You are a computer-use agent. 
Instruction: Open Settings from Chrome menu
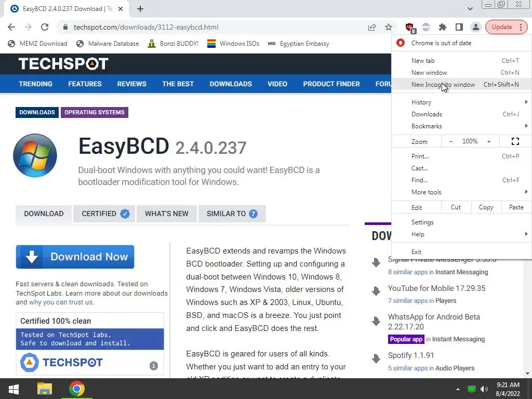tap(461, 222)
